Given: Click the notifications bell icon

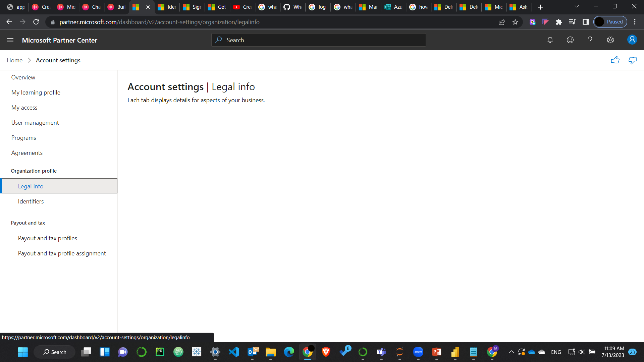Looking at the screenshot, I should click(550, 40).
